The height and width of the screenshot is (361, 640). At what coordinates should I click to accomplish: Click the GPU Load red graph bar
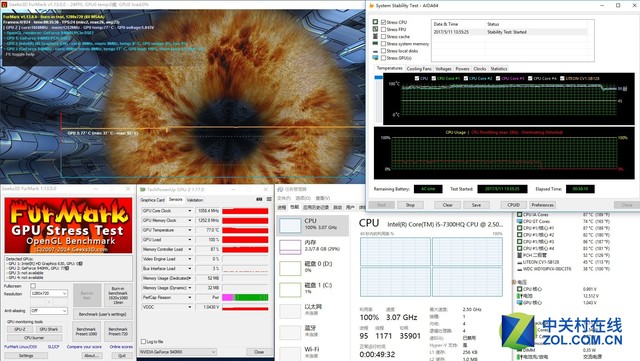245,240
